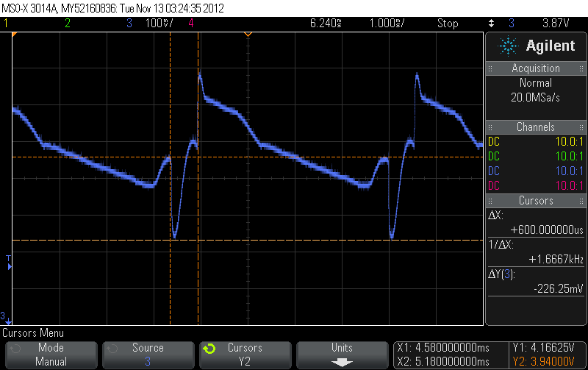Click channel 2 green DC coupling

(494, 156)
